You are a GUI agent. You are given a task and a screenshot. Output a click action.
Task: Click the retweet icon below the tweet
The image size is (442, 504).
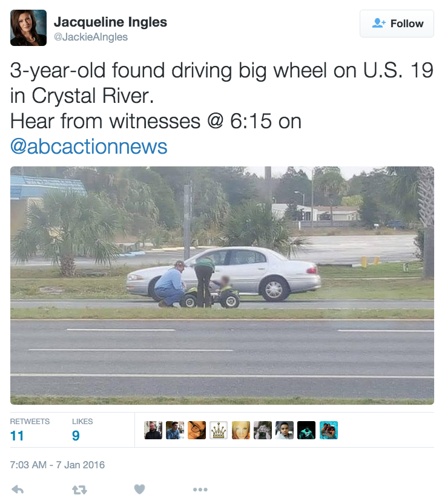(x=79, y=490)
